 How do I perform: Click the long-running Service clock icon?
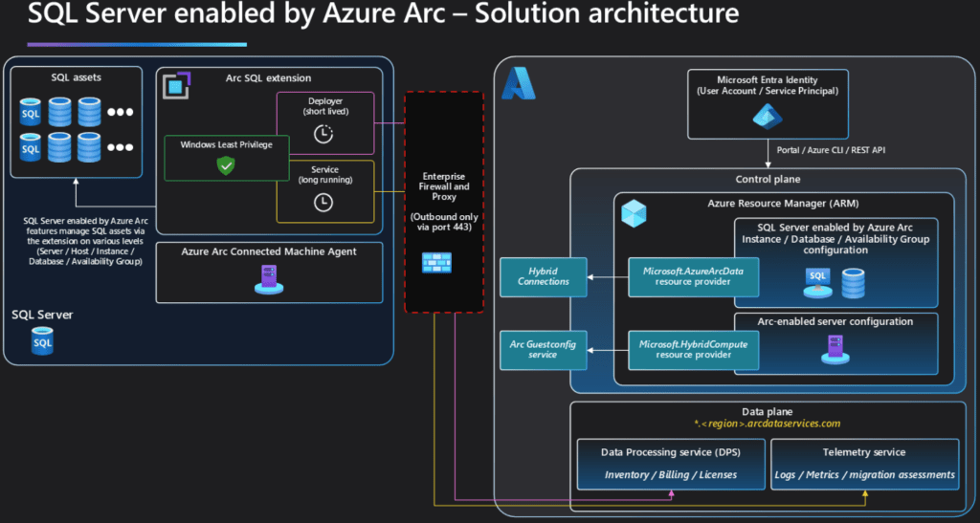(323, 202)
